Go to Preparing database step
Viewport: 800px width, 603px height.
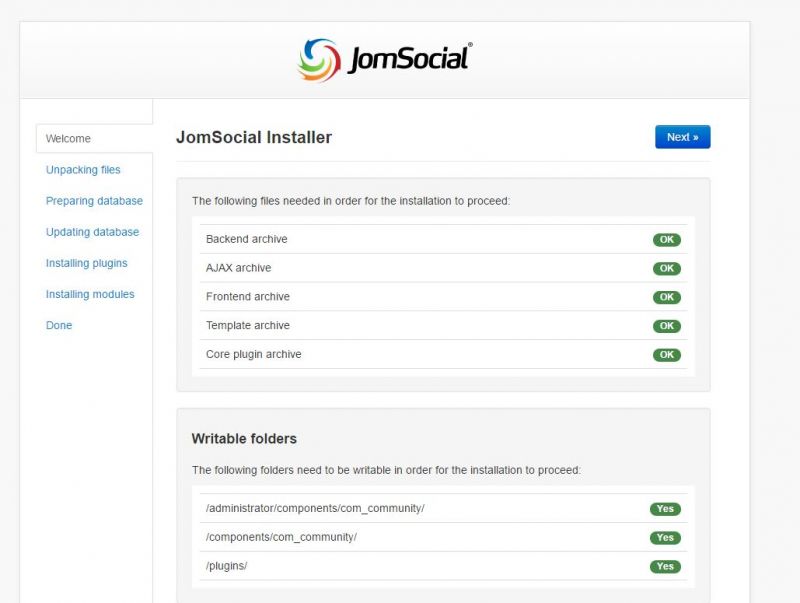pyautogui.click(x=94, y=200)
